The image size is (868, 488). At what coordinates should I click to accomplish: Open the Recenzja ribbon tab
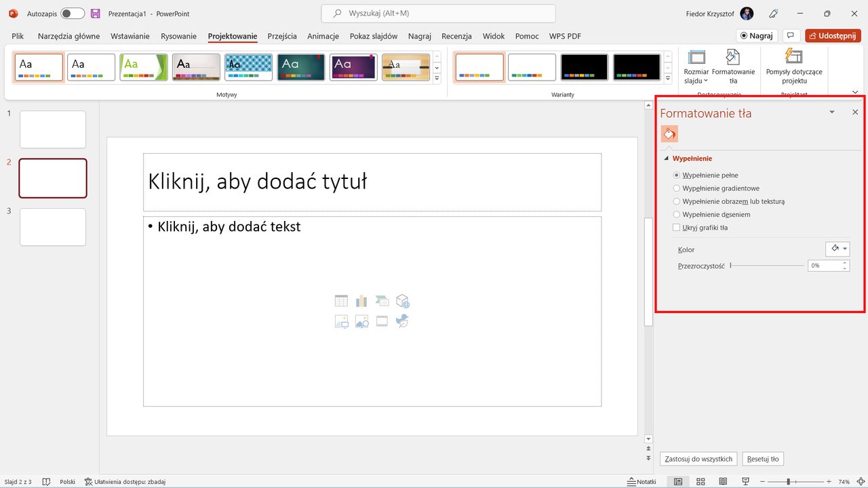point(456,36)
